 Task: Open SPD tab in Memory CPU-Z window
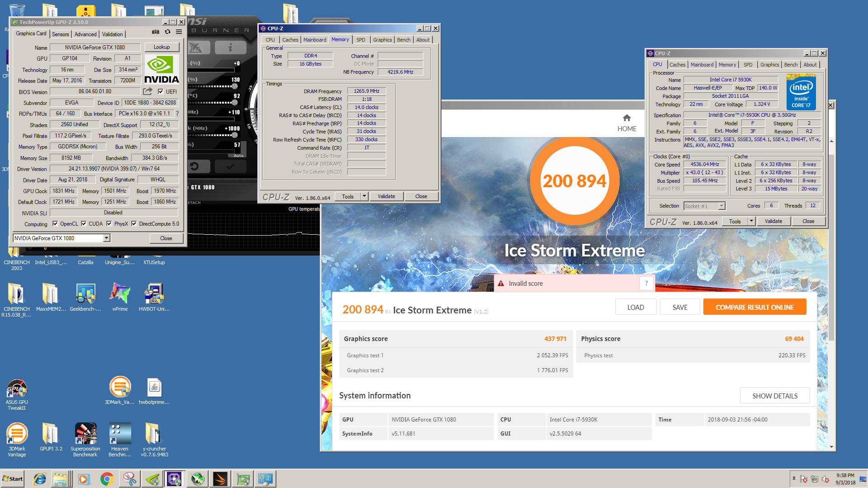point(360,40)
